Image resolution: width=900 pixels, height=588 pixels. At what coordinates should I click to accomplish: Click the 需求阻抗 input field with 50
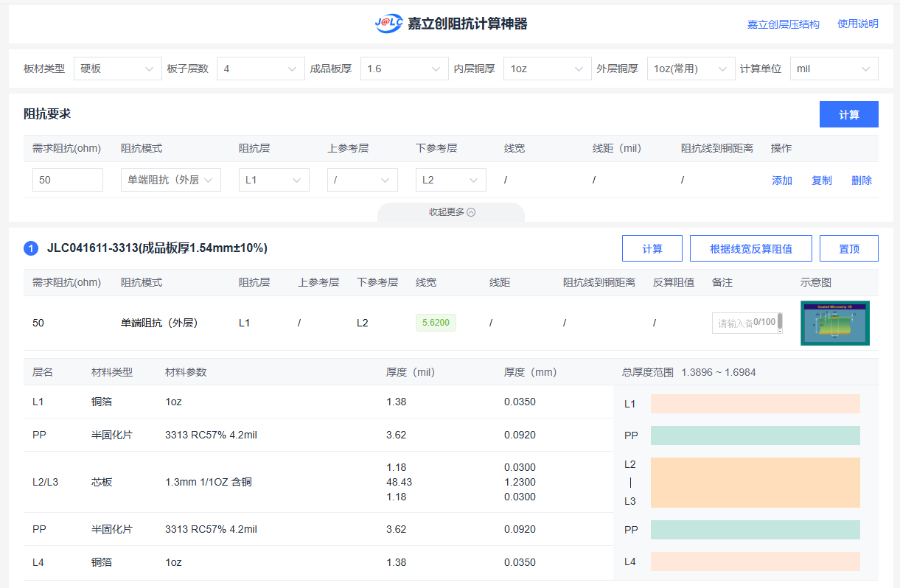tap(68, 180)
